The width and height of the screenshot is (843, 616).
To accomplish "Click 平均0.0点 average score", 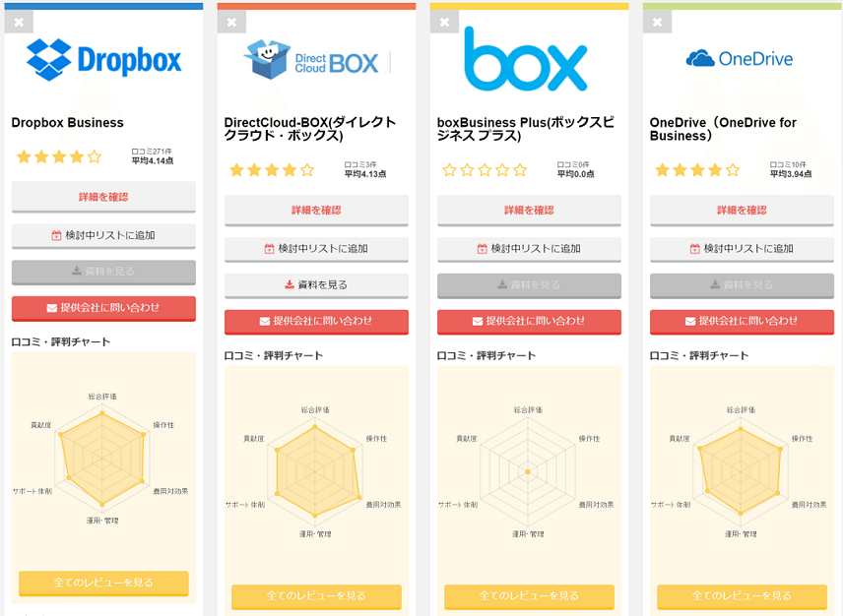I will click(576, 174).
